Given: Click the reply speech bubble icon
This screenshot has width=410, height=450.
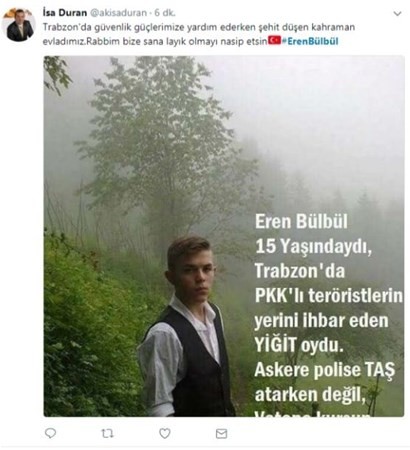Looking at the screenshot, I should click(x=50, y=433).
